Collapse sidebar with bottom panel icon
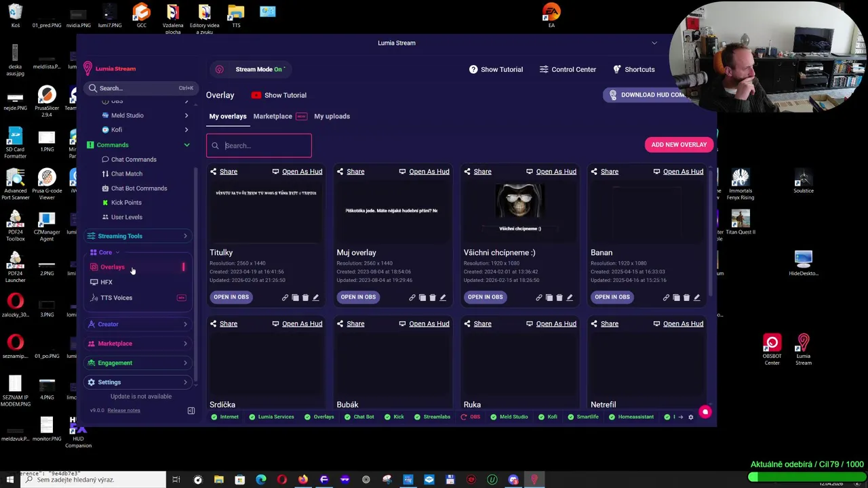This screenshot has height=488, width=868. click(191, 411)
